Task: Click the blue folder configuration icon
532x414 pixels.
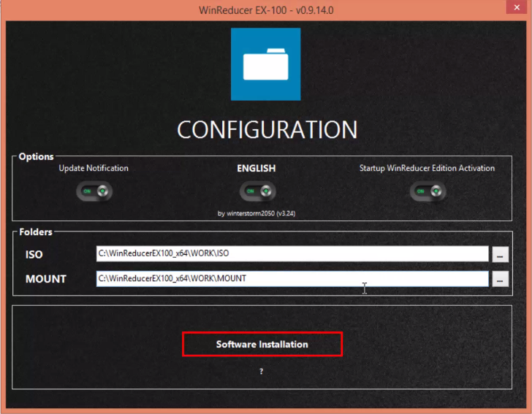Action: point(266,64)
